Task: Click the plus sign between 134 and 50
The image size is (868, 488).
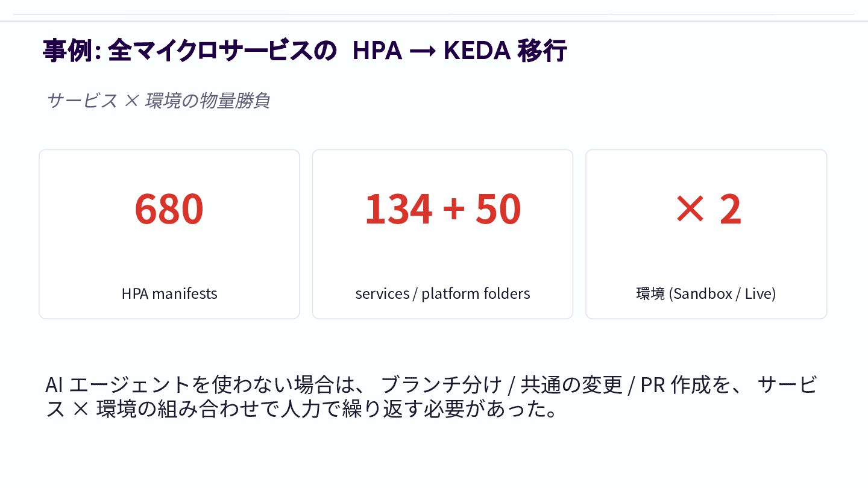Action: pos(454,210)
